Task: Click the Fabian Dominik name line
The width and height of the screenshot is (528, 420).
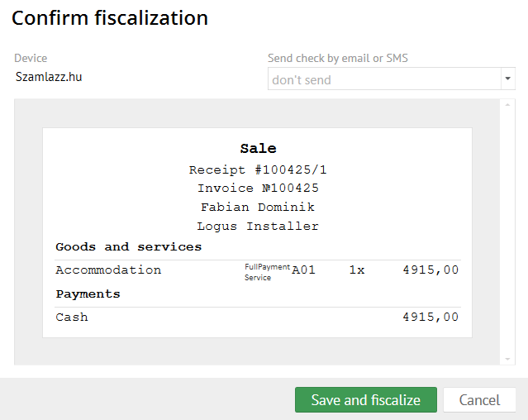Action: (x=258, y=208)
